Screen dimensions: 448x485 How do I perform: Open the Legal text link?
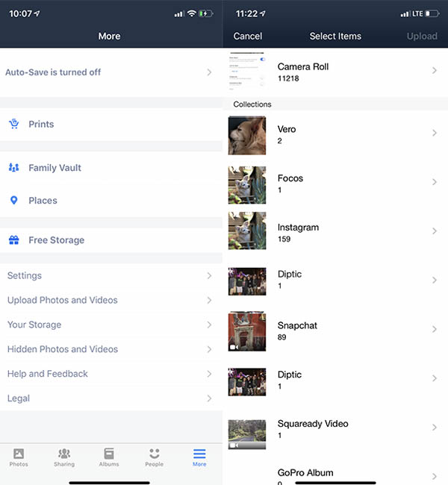click(19, 398)
